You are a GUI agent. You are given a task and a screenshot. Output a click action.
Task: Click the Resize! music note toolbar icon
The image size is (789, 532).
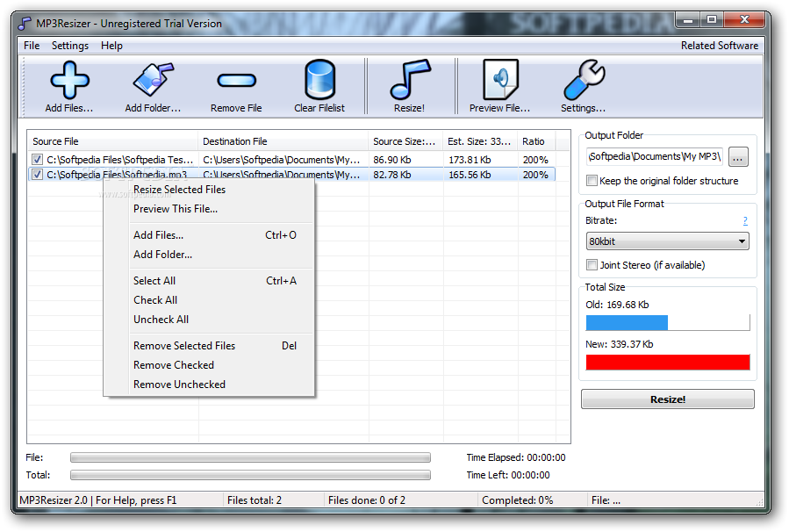coord(410,79)
